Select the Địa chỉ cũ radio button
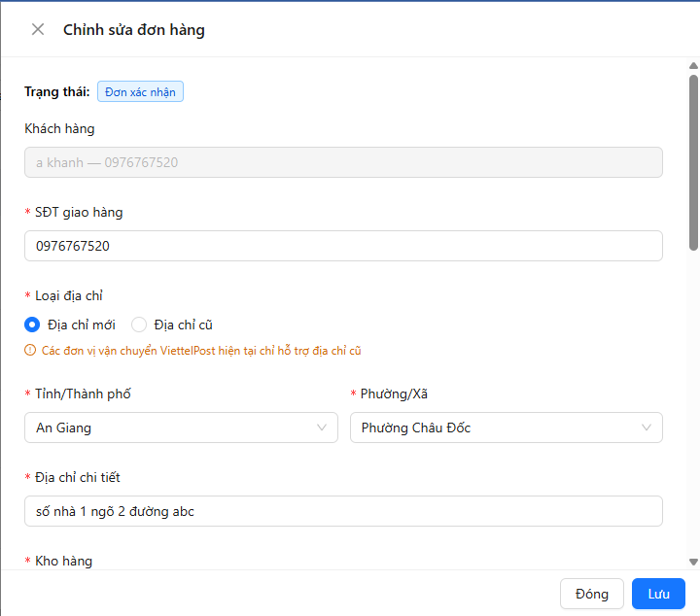Image resolution: width=700 pixels, height=616 pixels. coord(139,325)
